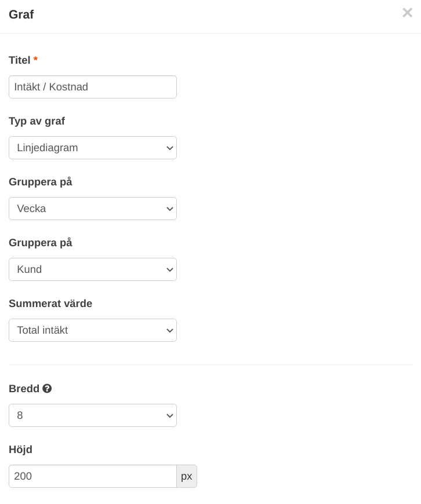The image size is (421, 504).
Task: Open the Summerat värde dropdown showing Total intäkt
Action: 93,330
